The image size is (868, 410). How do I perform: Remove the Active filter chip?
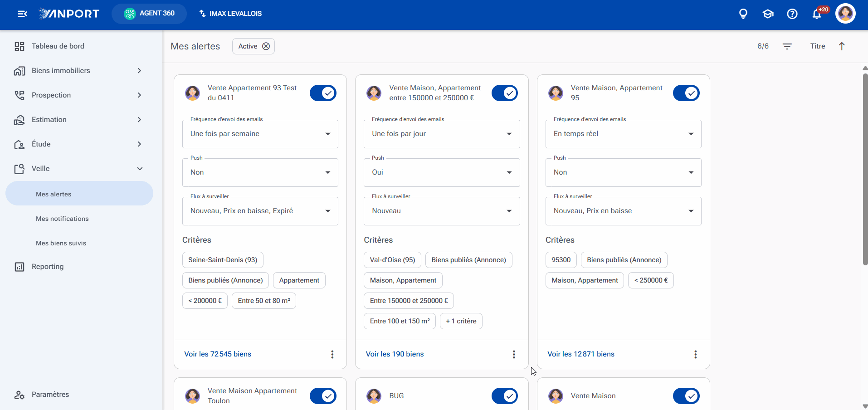(x=266, y=46)
